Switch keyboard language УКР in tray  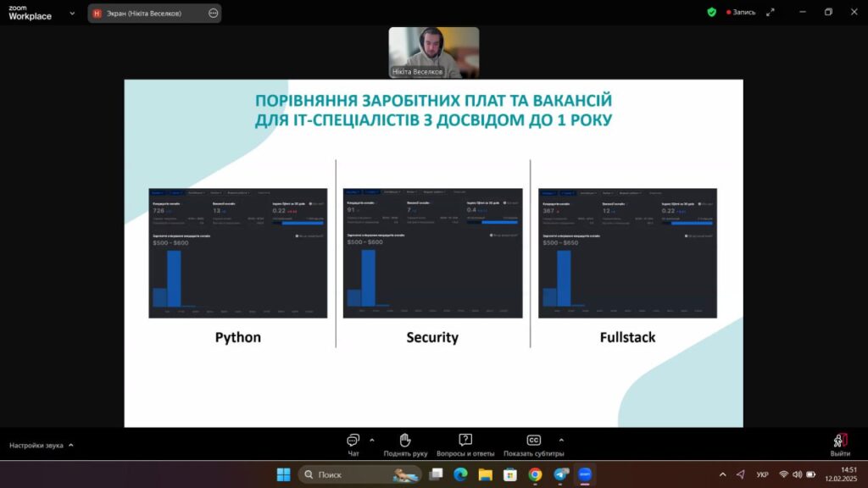click(x=762, y=474)
